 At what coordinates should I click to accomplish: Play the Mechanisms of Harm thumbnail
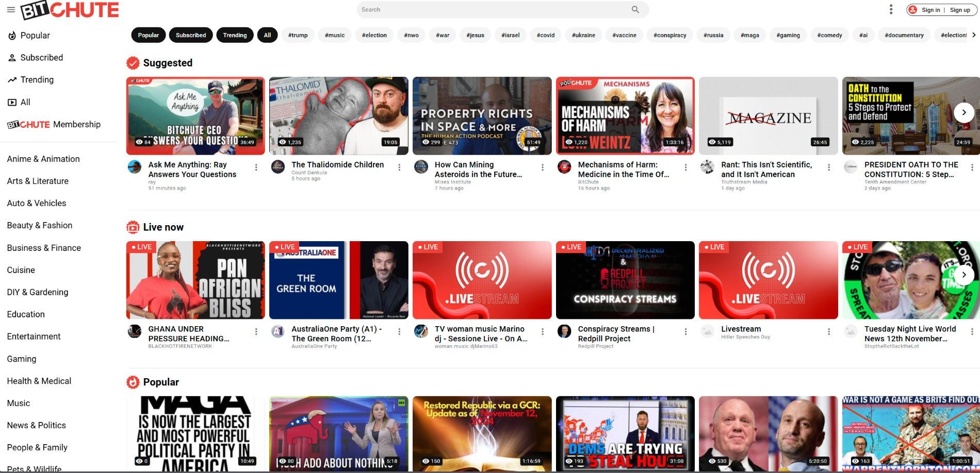pyautogui.click(x=625, y=116)
